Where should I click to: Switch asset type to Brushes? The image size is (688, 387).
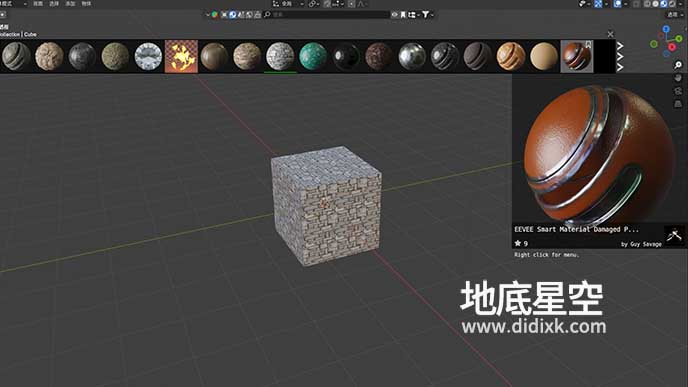point(257,14)
